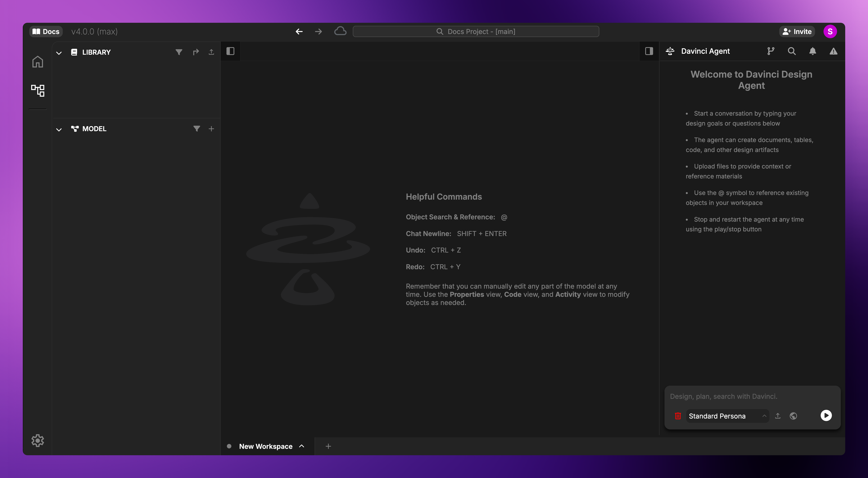
Task: Toggle the left sidebar panel
Action: click(x=230, y=51)
